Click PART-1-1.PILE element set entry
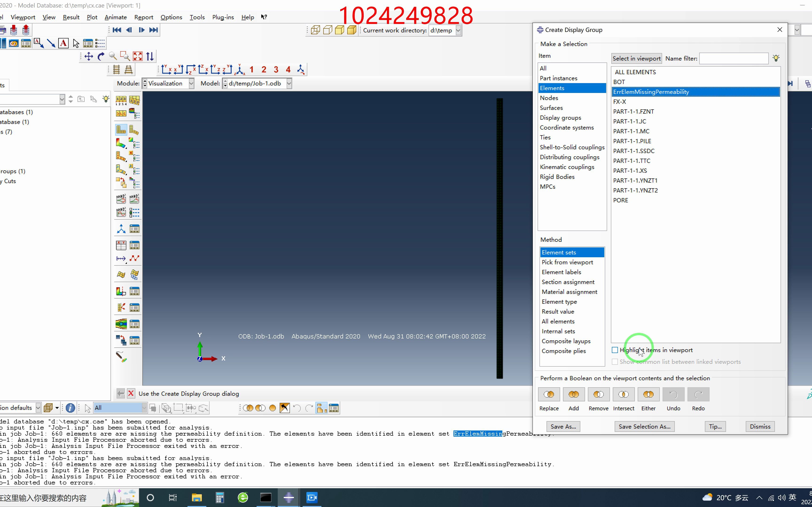Viewport: 812px width, 507px height. coord(632,141)
